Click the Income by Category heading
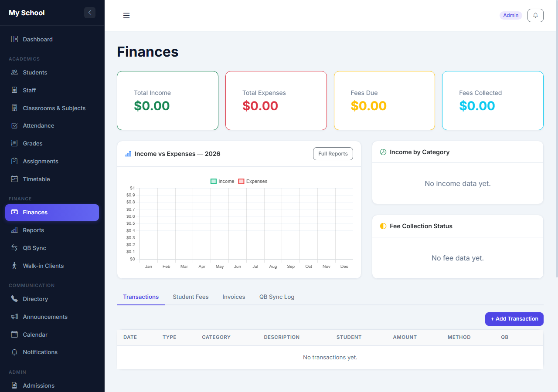 (419, 152)
